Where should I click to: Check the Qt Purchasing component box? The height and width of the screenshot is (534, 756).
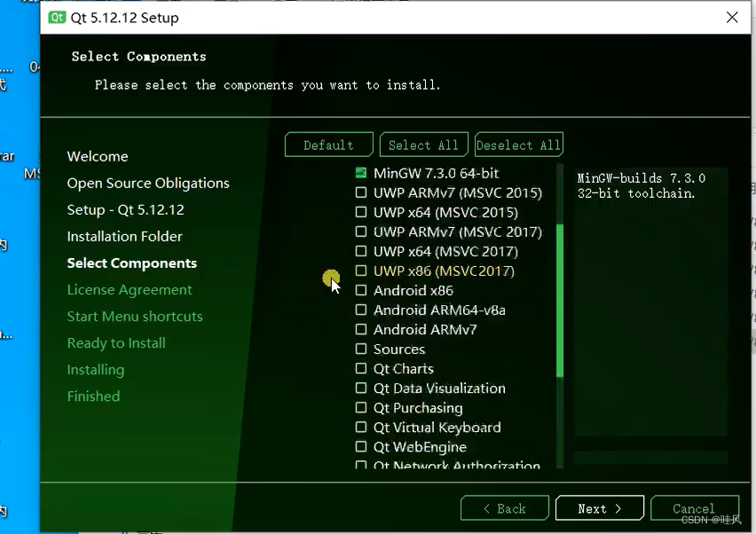point(360,407)
